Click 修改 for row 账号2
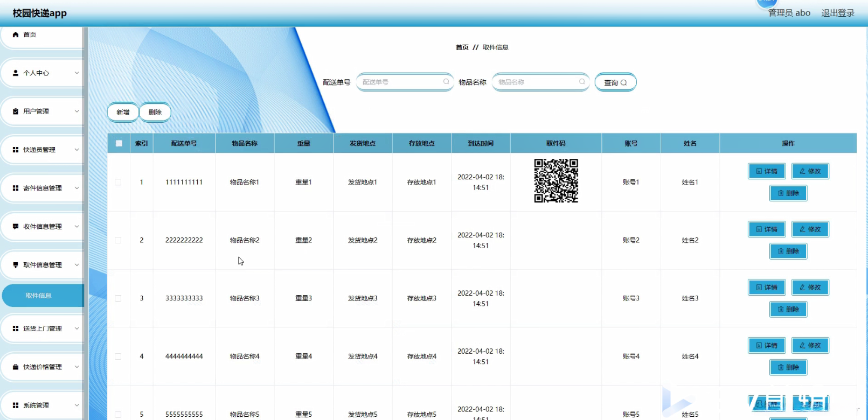The height and width of the screenshot is (420, 868). click(x=810, y=229)
